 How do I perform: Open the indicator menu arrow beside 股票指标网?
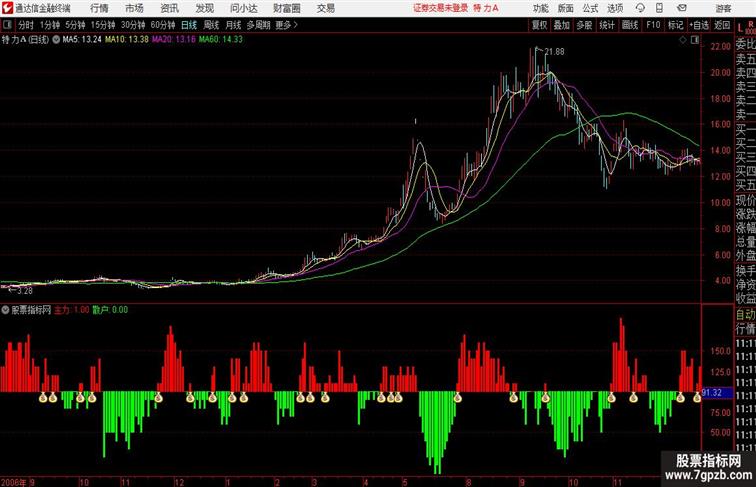pos(5,310)
